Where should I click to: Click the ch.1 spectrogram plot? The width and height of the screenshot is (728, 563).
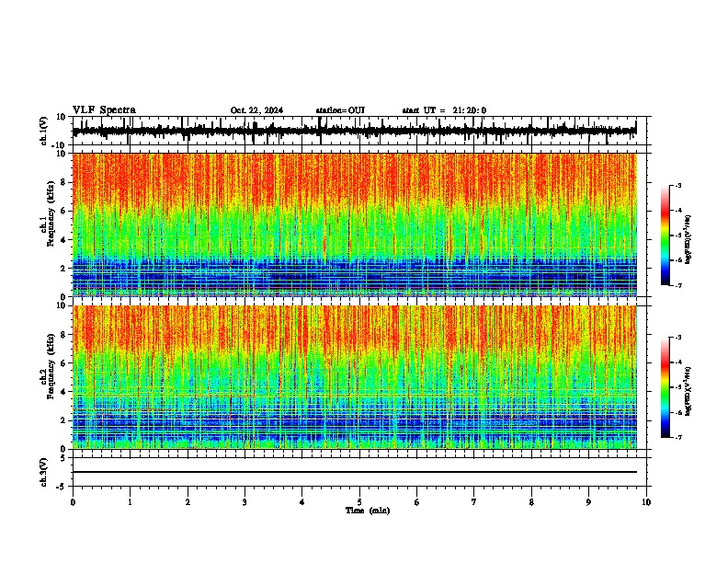354,224
